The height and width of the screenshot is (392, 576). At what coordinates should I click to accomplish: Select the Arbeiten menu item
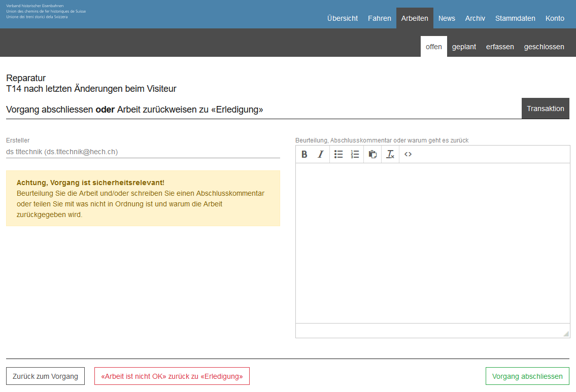(415, 18)
